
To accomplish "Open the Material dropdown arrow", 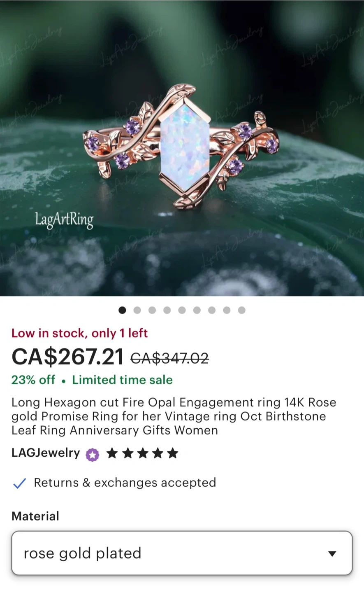I will pyautogui.click(x=332, y=553).
